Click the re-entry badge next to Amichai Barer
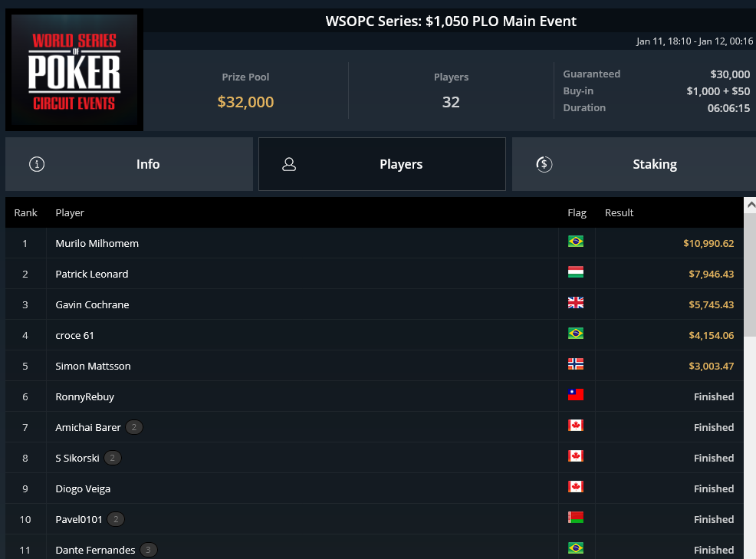 [x=134, y=427]
